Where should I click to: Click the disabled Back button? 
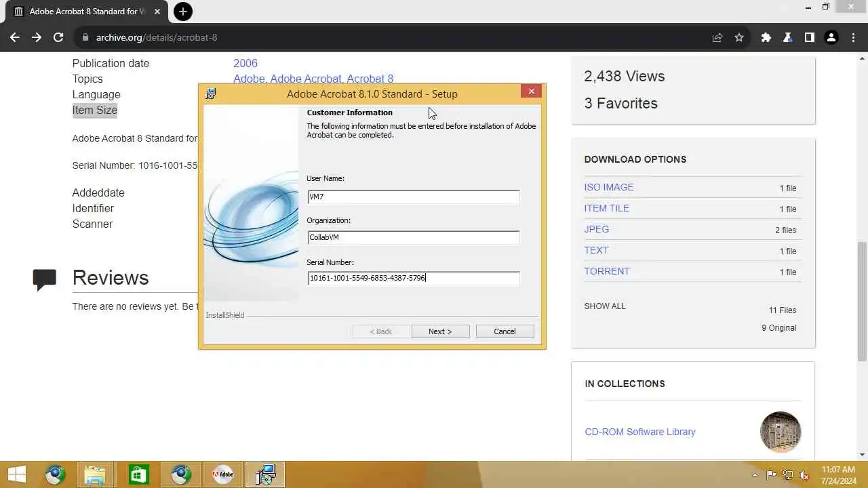[x=380, y=331]
